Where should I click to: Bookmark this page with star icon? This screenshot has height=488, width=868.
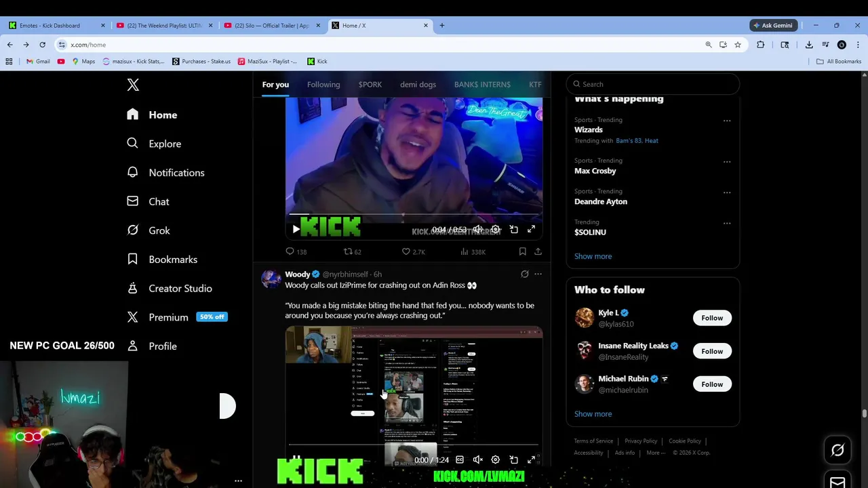pos(738,45)
